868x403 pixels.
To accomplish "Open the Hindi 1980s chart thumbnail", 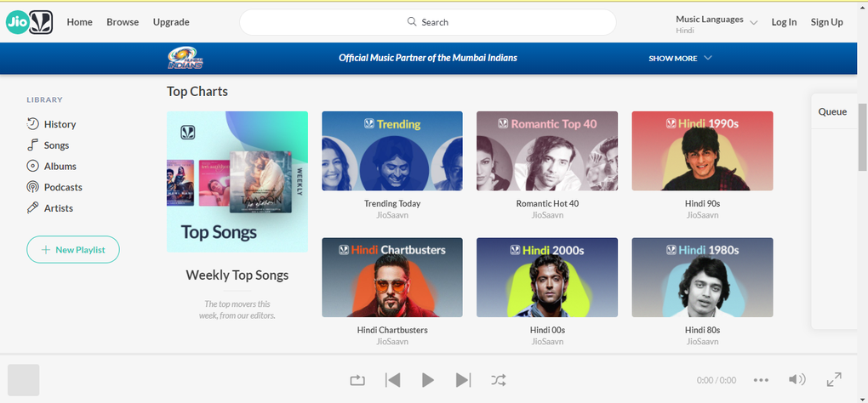I will (x=702, y=277).
